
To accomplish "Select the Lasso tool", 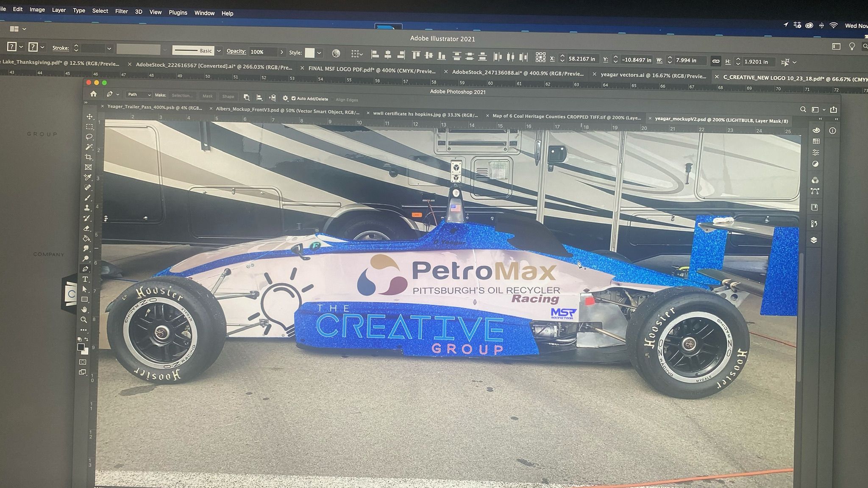I will (89, 137).
